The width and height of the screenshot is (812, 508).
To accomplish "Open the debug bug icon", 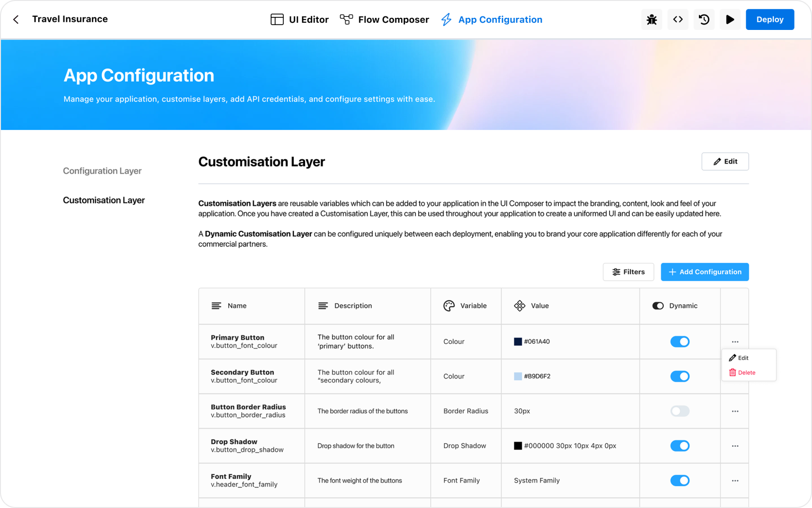I will click(x=652, y=20).
